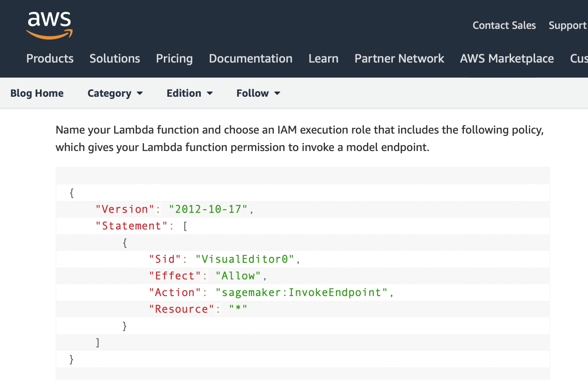
Task: Go to Blog Home
Action: [x=37, y=93]
